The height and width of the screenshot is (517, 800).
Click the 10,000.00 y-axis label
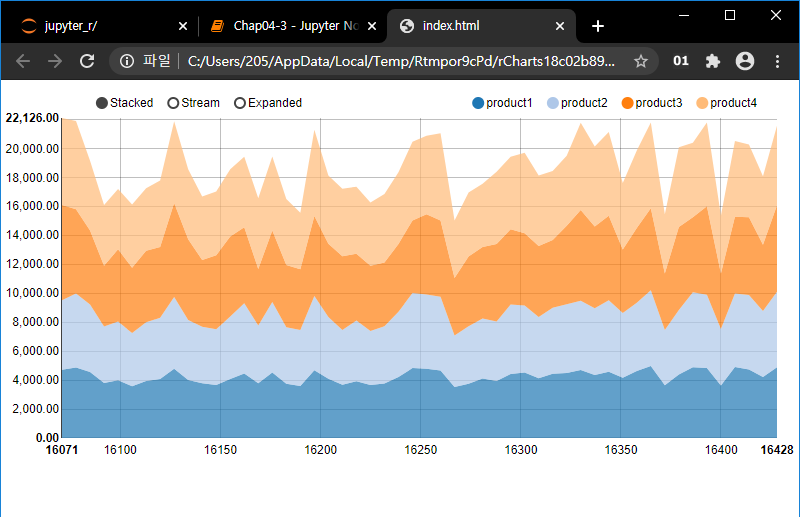[32, 293]
